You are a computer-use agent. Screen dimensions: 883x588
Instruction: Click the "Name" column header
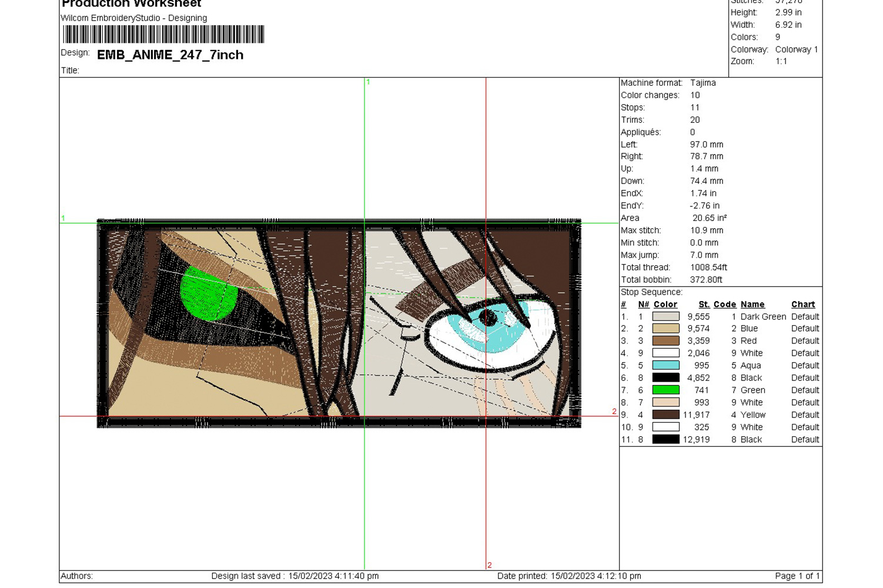[752, 304]
